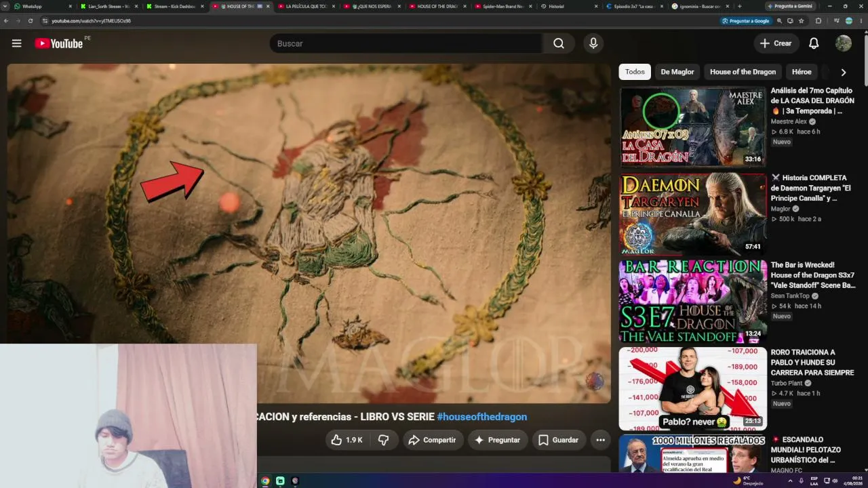Click the search magnifier button
Viewport: 868px width, 488px height.
tap(558, 43)
